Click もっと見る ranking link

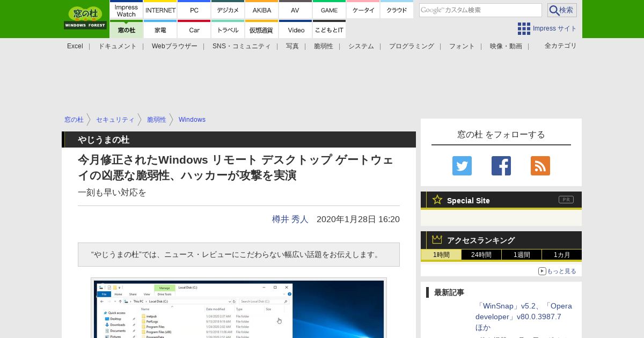[558, 271]
